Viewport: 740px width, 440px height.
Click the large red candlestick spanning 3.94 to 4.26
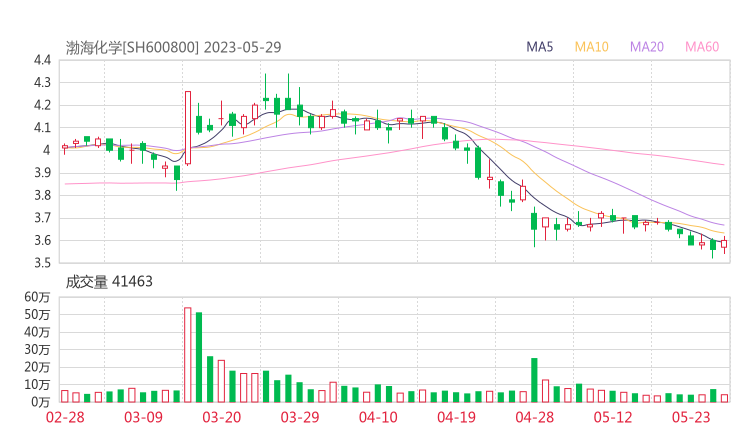tap(188, 128)
